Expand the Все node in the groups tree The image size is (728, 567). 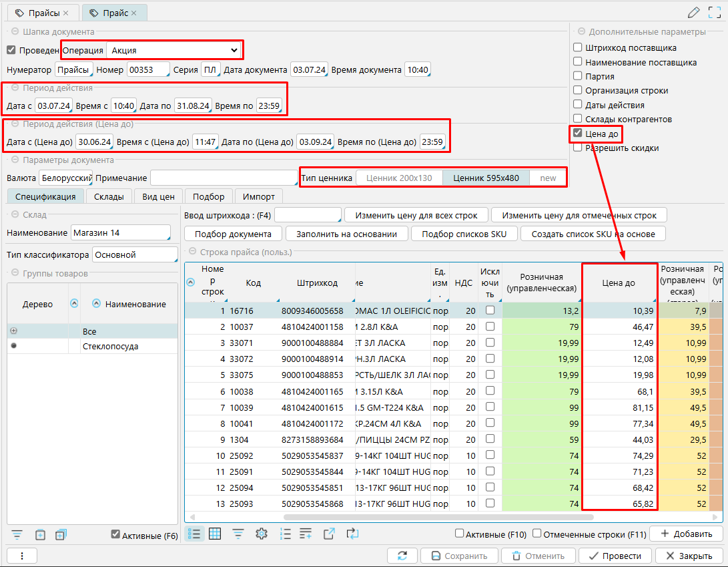[x=14, y=331]
